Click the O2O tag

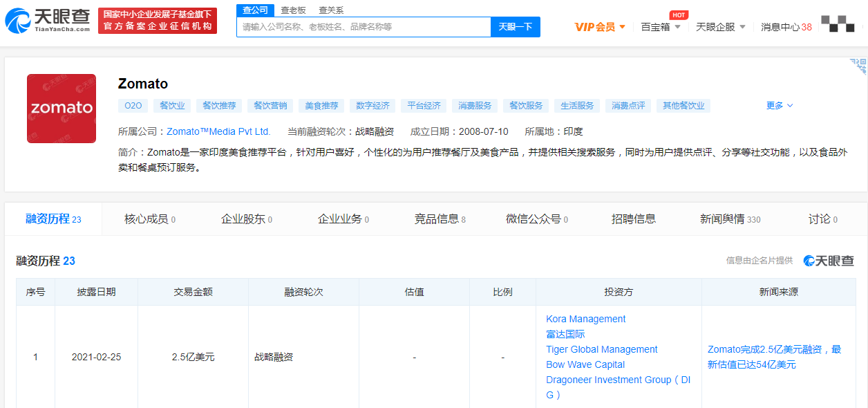pyautogui.click(x=133, y=106)
